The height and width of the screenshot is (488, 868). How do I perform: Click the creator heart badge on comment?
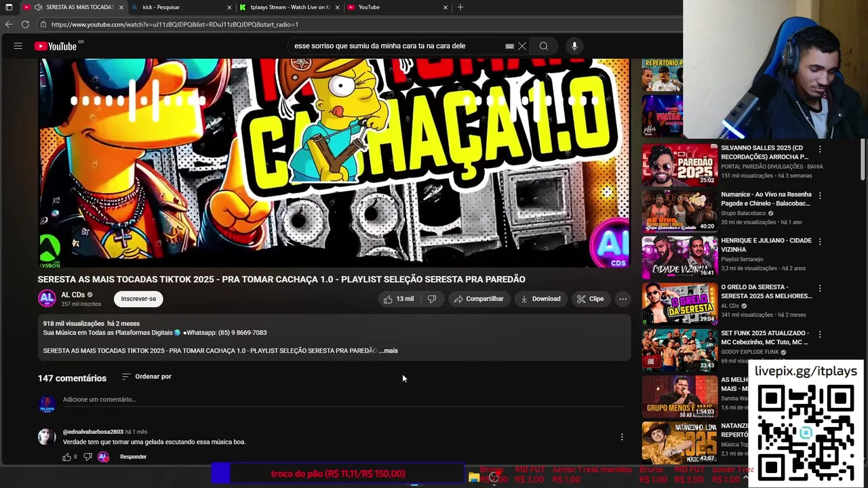tap(103, 457)
